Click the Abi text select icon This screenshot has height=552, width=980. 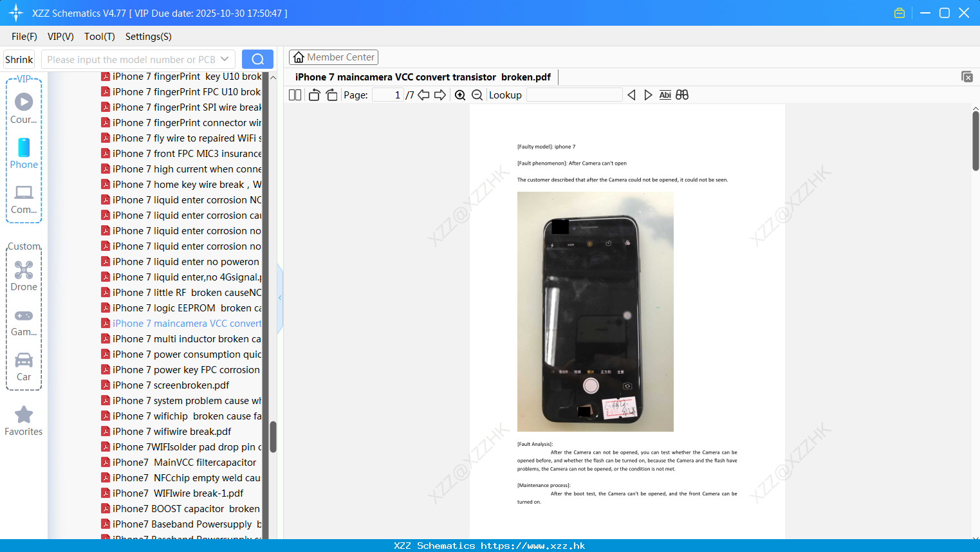(665, 95)
